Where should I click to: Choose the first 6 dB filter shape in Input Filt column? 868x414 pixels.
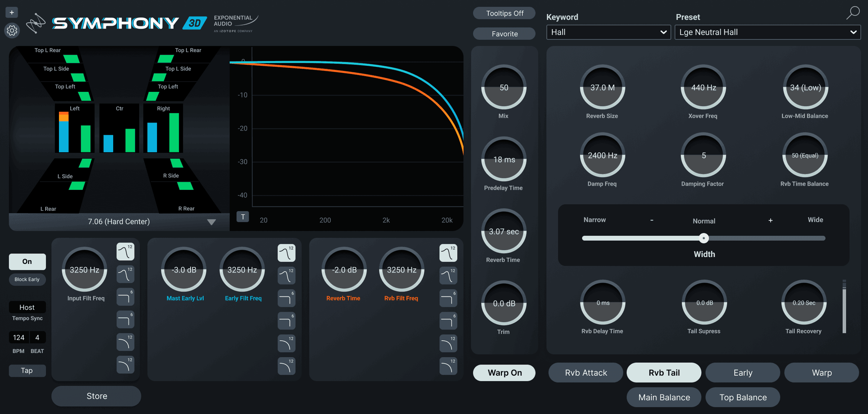(x=125, y=297)
